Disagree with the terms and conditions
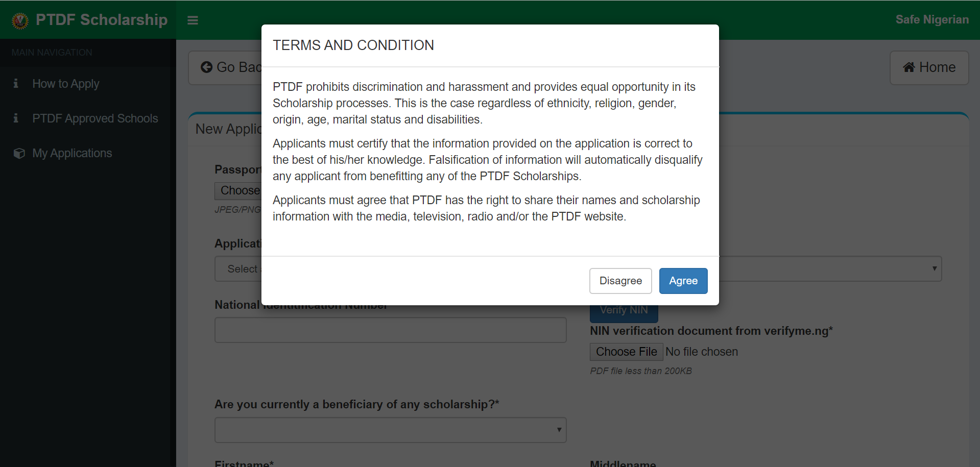 pos(620,281)
